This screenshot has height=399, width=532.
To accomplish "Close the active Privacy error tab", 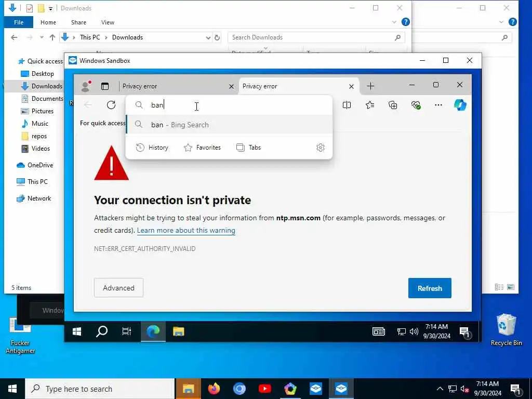I will [x=352, y=87].
